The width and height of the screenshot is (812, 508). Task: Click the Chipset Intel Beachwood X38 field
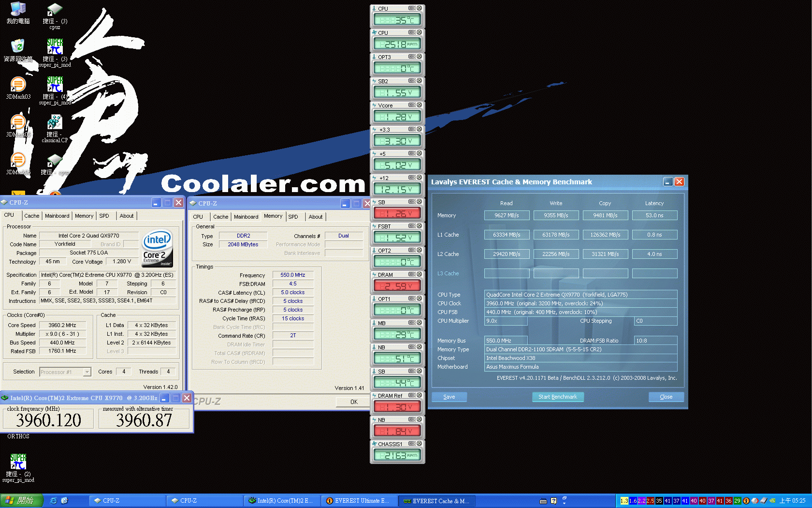point(581,358)
